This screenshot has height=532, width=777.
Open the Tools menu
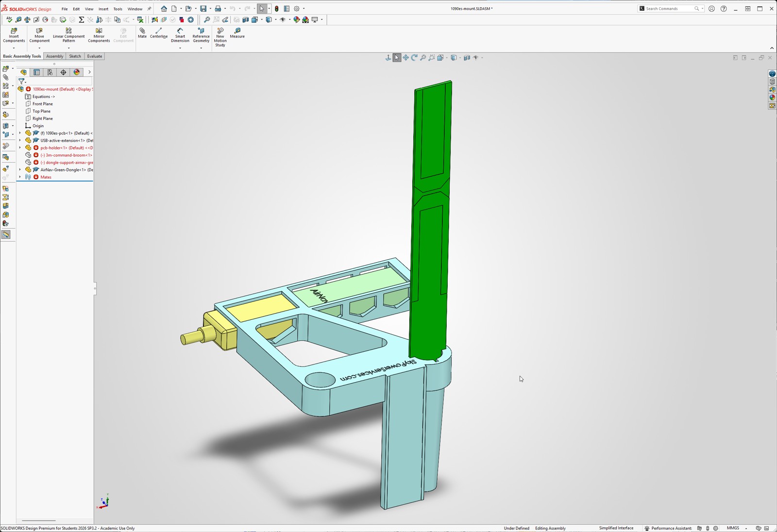point(118,9)
